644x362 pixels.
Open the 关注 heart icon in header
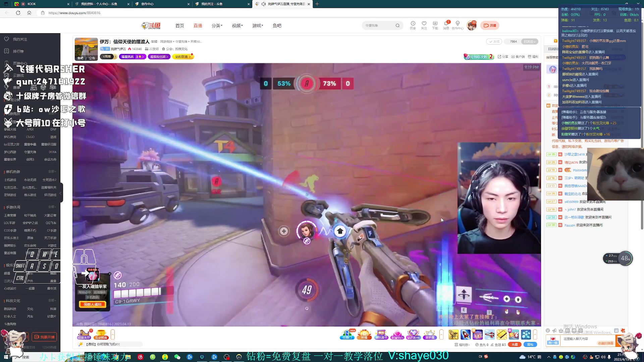[424, 25]
